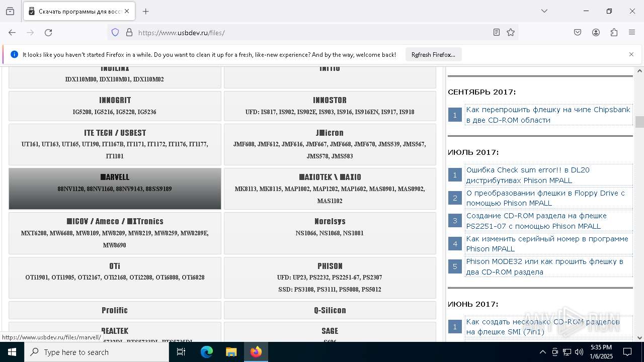Click the URL address field

312,33
